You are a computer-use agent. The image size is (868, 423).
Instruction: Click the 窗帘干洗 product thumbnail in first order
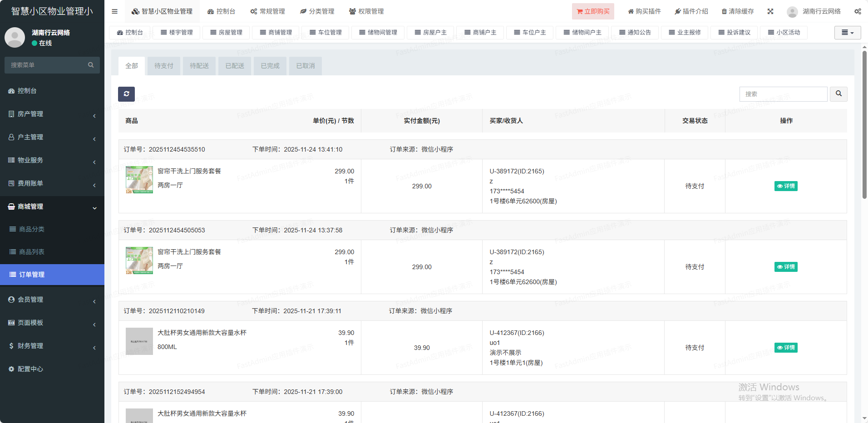[139, 180]
